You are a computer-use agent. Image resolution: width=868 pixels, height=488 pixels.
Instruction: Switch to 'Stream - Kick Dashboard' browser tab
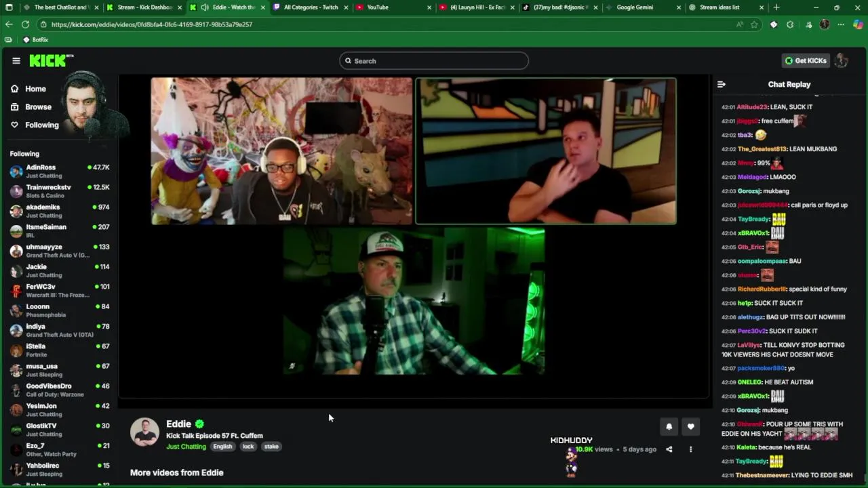(143, 7)
